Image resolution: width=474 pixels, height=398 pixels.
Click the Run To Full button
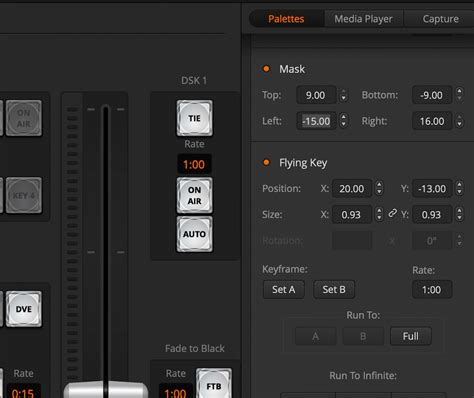pos(411,336)
